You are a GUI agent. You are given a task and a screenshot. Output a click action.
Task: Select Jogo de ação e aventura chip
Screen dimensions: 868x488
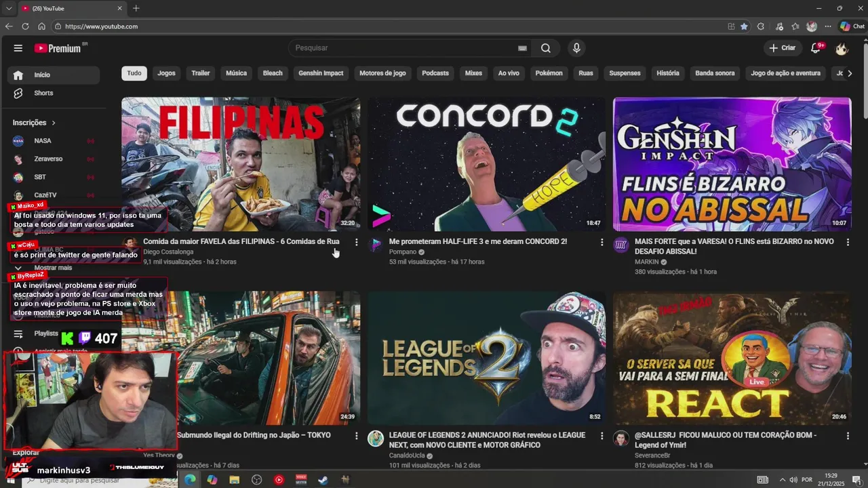pos(785,73)
